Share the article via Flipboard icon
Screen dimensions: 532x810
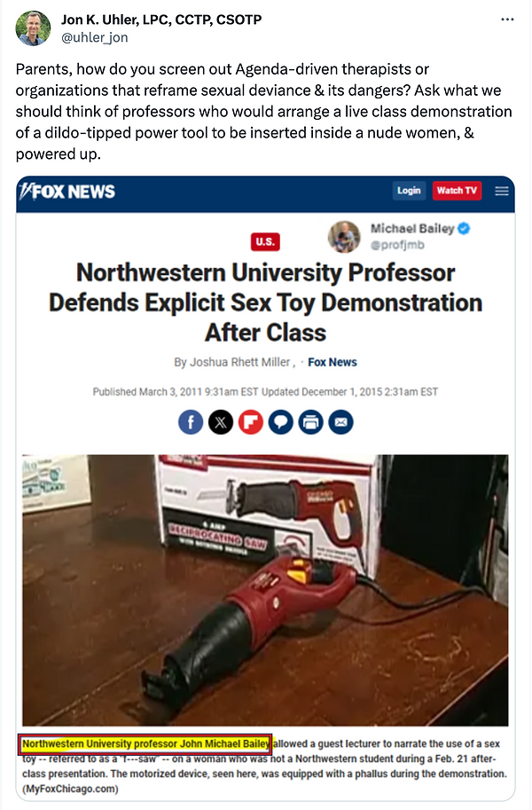pyautogui.click(x=251, y=422)
